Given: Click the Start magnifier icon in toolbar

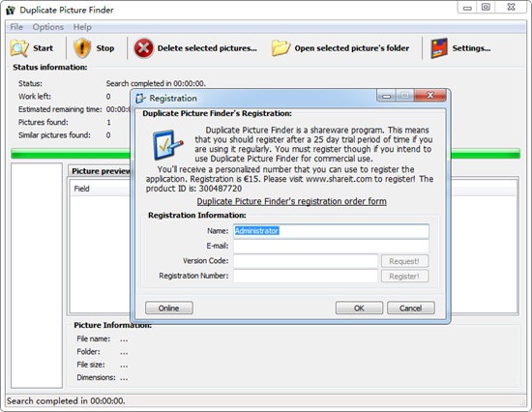Looking at the screenshot, I should 19,48.
